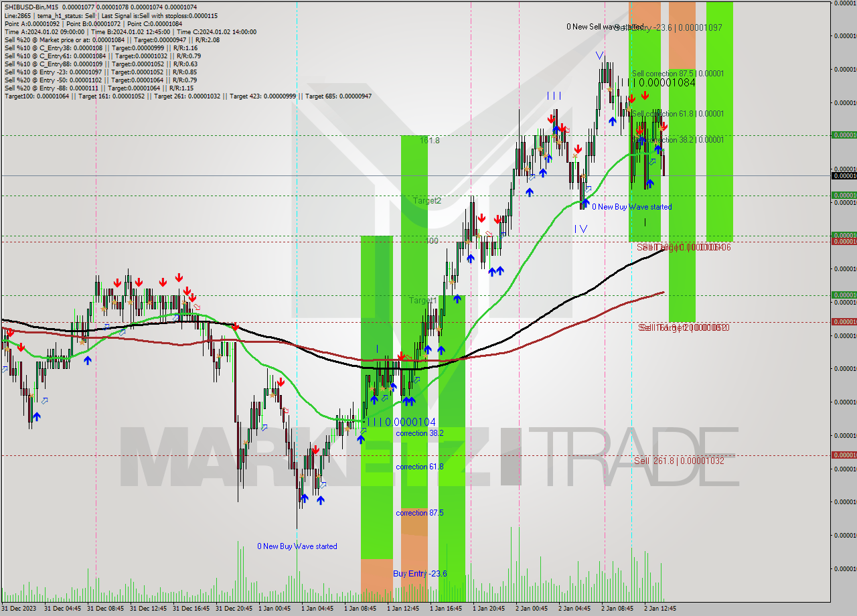This screenshot has height=616, width=857.
Task: Select the '1 Jan 20:45' time axis label
Action: [489, 609]
